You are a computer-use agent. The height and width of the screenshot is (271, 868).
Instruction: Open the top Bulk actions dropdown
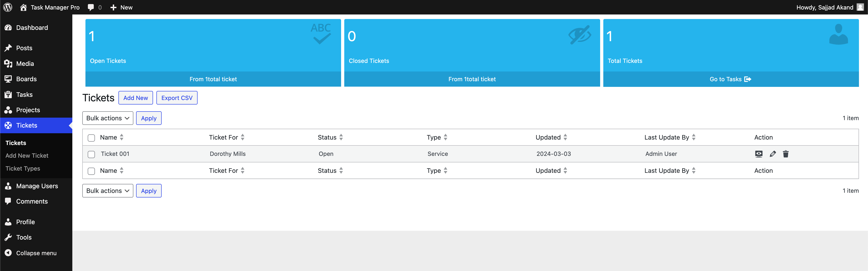click(x=108, y=118)
